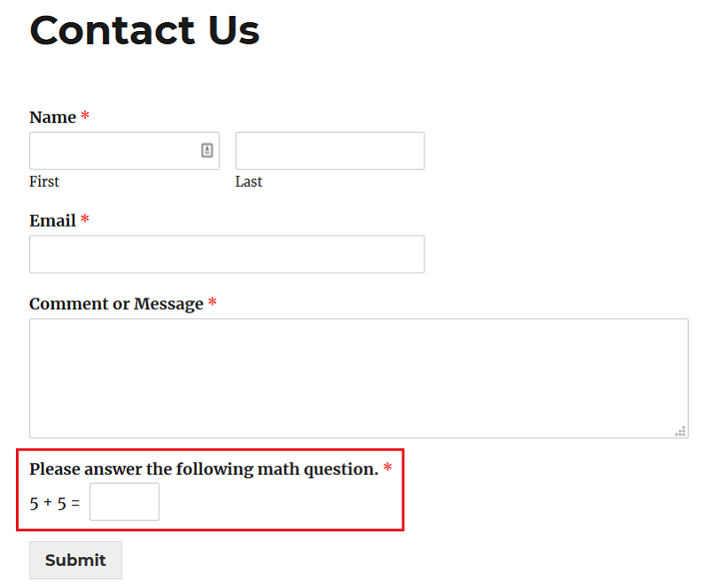The height and width of the screenshot is (588, 709).
Task: Click the Last sublabel under name field
Action: coord(249,182)
